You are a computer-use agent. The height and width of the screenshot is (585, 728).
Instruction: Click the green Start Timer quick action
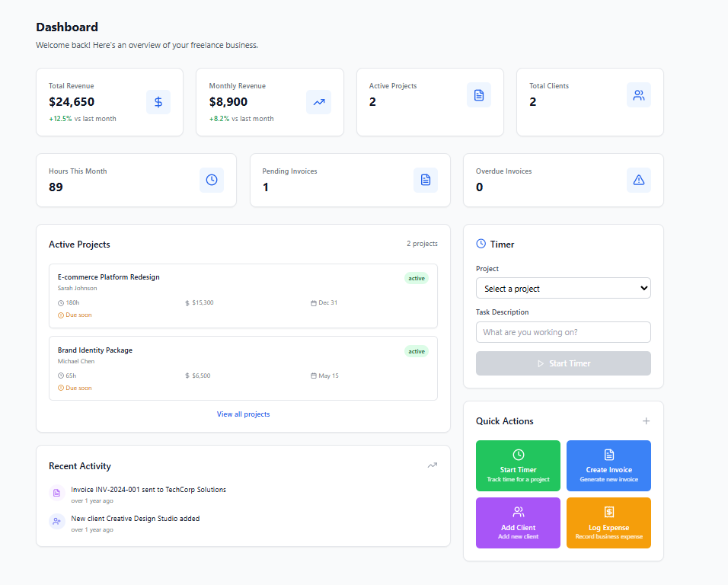518,465
